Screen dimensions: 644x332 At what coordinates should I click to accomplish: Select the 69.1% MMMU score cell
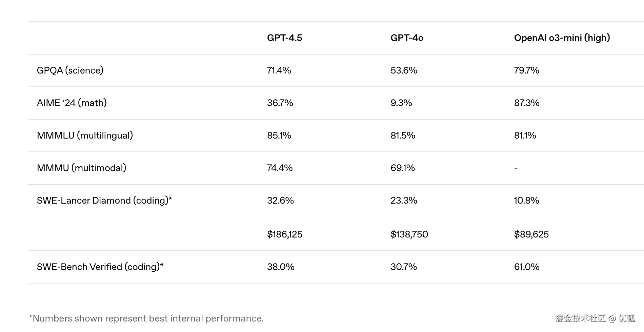tap(402, 168)
